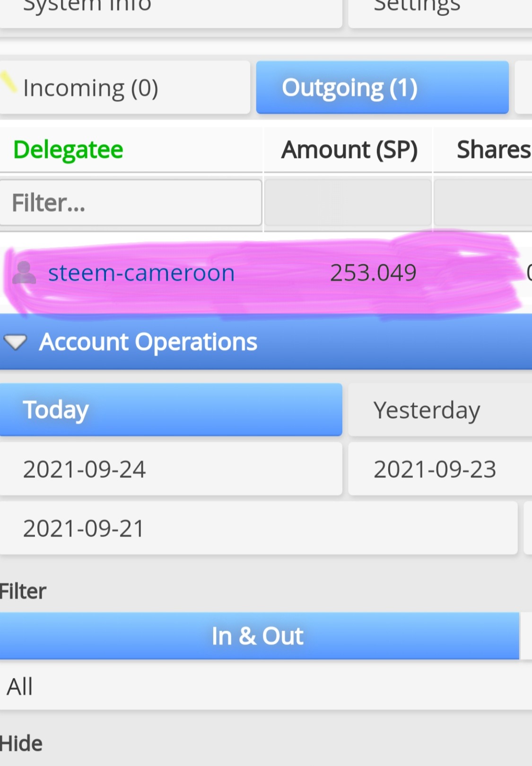532x766 pixels.
Task: Sort by the Amount (SP) column header
Action: [349, 150]
